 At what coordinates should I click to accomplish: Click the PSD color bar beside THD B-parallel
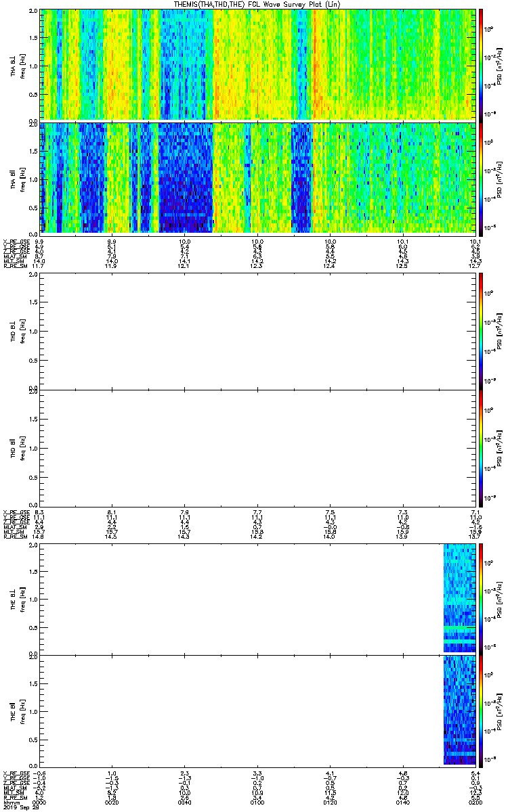(482, 447)
